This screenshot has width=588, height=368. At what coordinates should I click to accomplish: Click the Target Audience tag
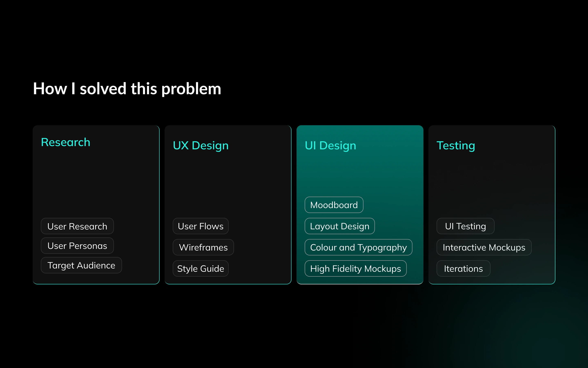[x=81, y=265]
